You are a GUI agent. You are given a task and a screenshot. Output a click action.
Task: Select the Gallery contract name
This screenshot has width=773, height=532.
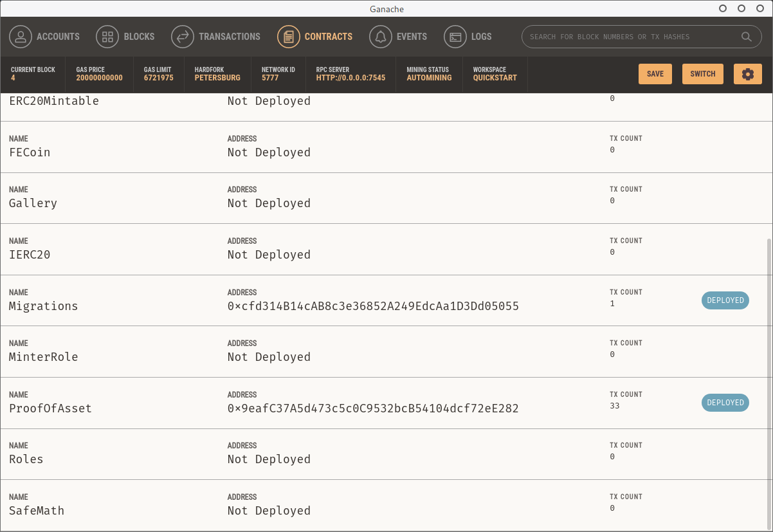[33, 203]
